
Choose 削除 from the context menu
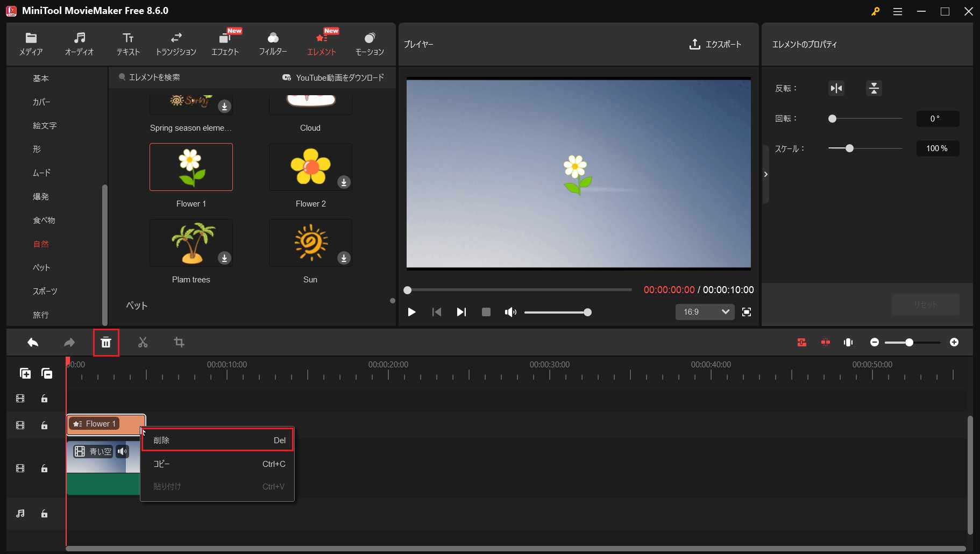tap(217, 440)
